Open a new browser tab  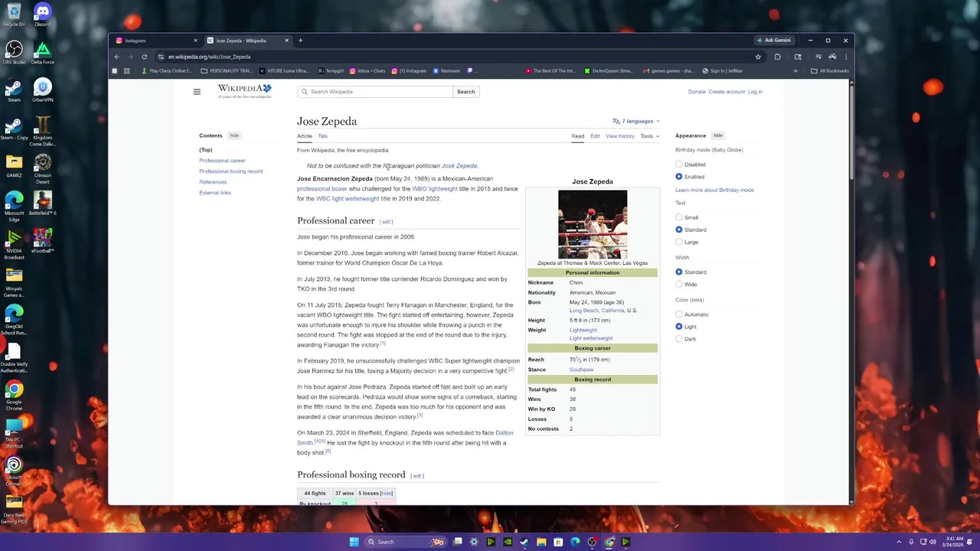tap(300, 41)
